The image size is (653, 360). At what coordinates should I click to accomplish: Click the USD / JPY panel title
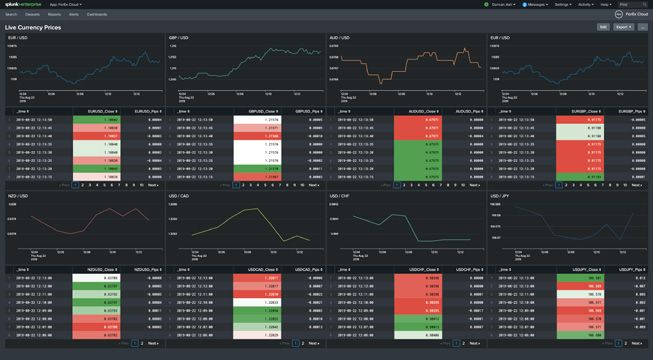coord(500,196)
